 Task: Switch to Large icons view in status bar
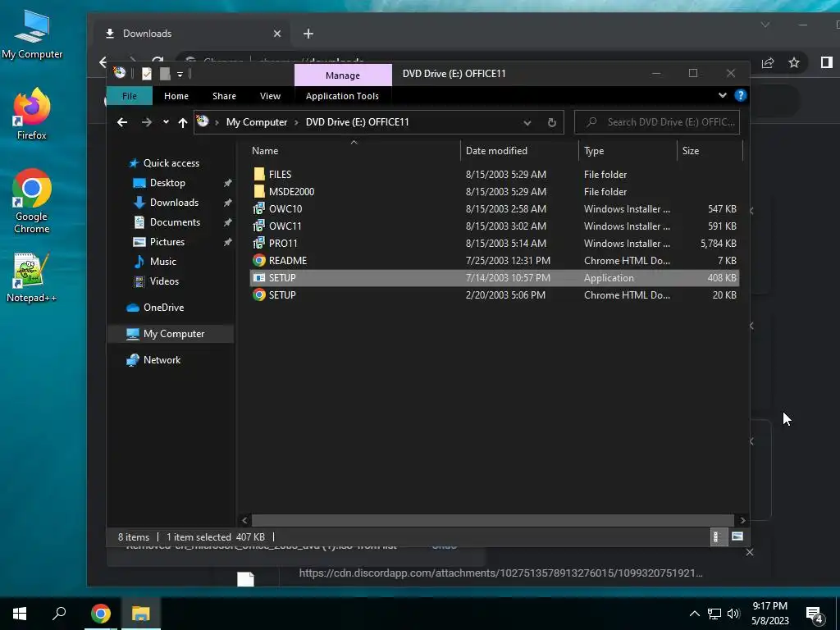point(737,536)
